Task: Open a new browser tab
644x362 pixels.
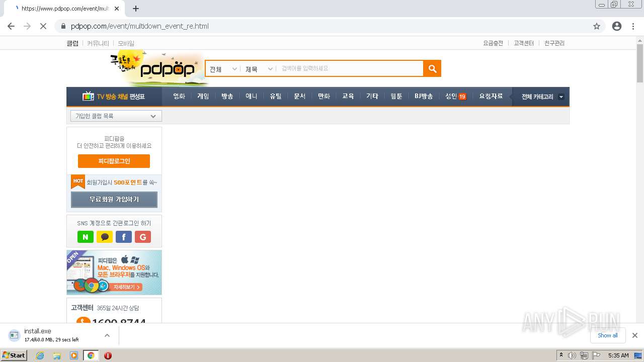Action: (136, 9)
